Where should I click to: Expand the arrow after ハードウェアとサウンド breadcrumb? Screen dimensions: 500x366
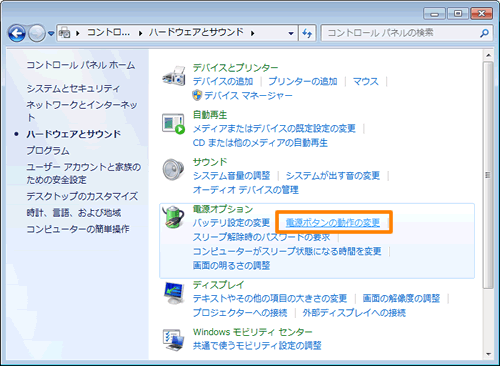tap(253, 33)
